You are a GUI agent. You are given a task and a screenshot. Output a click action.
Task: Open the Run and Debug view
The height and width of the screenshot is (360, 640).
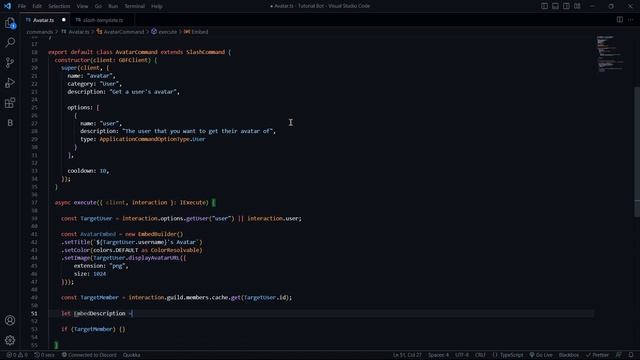pyautogui.click(x=10, y=82)
